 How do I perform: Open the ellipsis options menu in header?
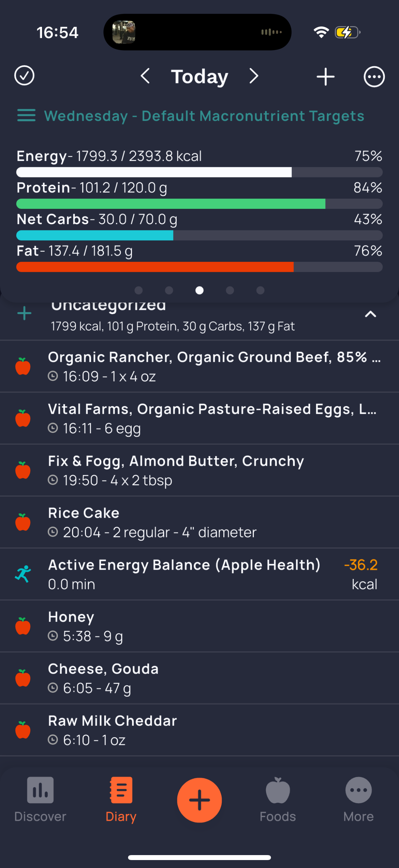tap(374, 77)
